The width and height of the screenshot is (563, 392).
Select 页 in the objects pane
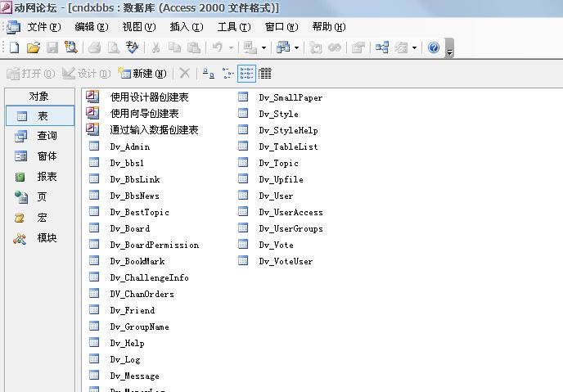[x=40, y=196]
